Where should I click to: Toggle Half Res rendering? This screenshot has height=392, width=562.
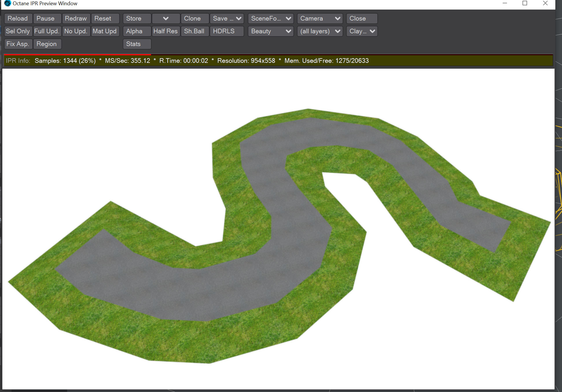[x=166, y=31]
